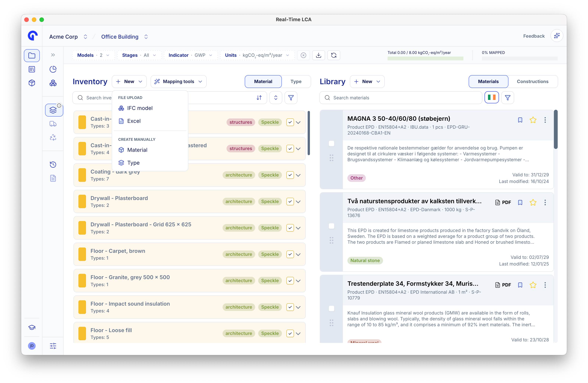Toggle the check box on Coating dark grey row

coord(290,175)
